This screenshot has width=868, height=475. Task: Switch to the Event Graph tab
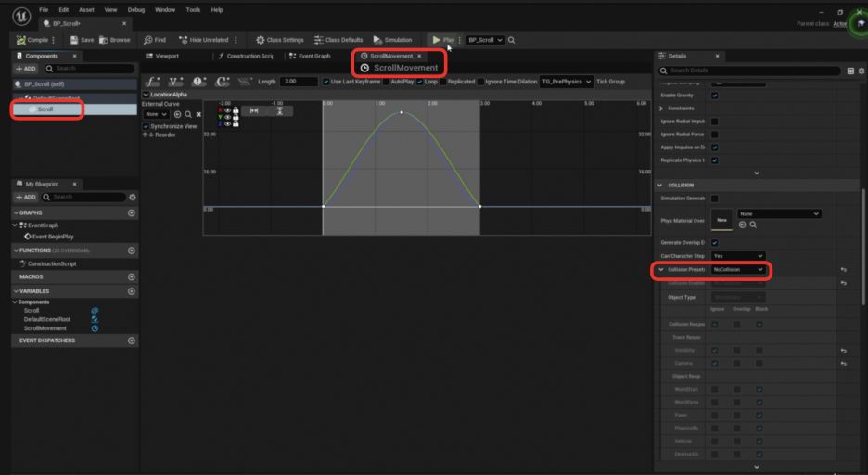pos(310,56)
